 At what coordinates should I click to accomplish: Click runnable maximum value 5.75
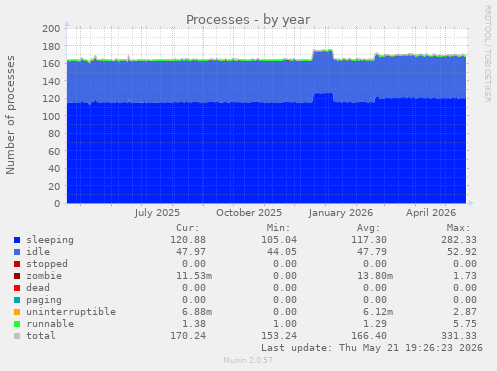pyautogui.click(x=465, y=324)
